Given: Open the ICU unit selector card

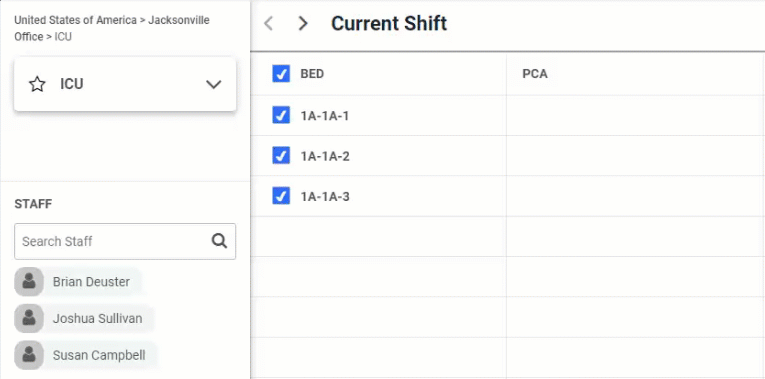Looking at the screenshot, I should click(x=125, y=84).
